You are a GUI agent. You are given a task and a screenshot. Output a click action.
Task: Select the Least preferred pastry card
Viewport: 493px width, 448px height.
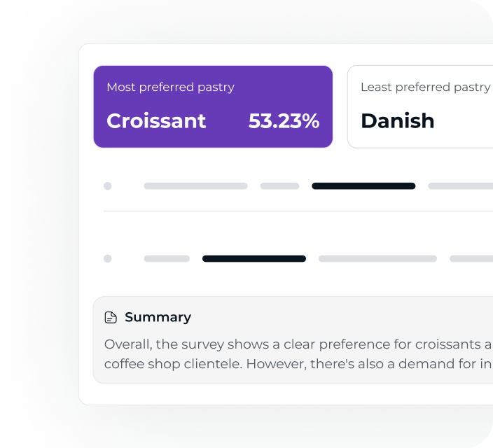point(420,106)
